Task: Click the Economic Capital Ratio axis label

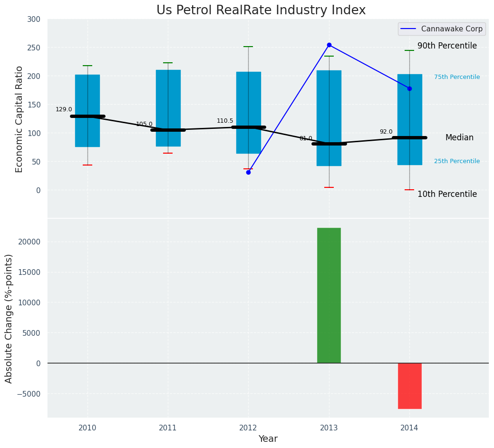Action: point(19,119)
